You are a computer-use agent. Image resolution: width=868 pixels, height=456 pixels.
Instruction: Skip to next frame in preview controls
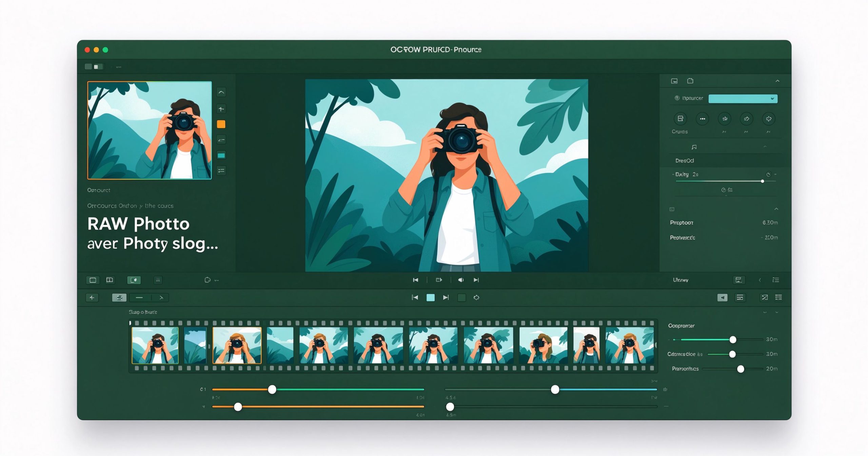click(x=476, y=280)
